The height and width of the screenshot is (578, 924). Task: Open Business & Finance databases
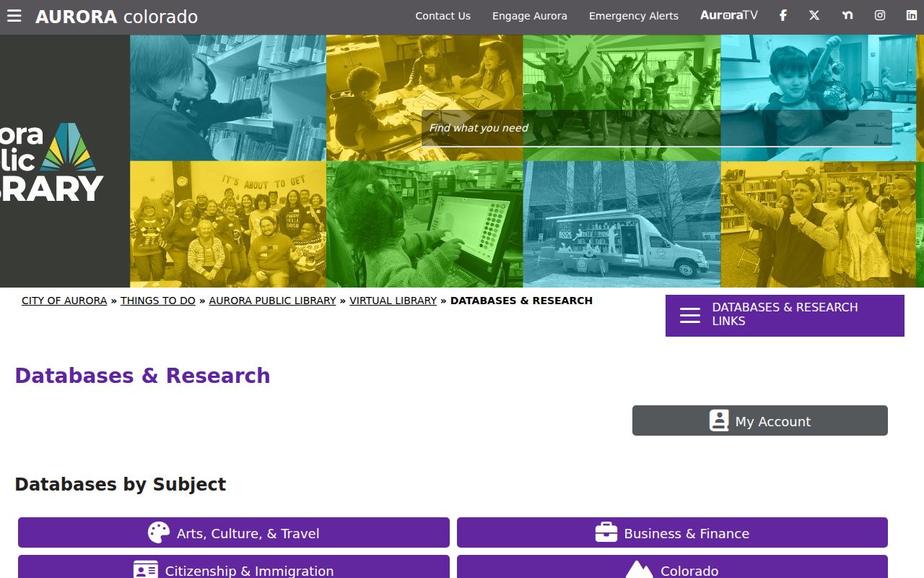(672, 532)
